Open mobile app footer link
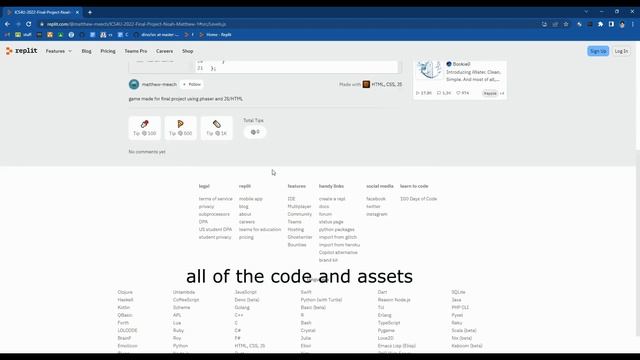Screen dimensions: 640x360 coord(251,199)
